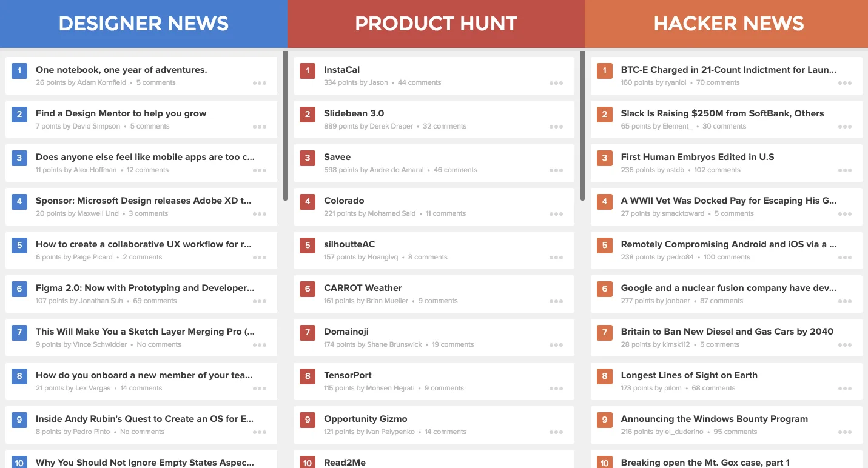The image size is (868, 468).
Task: Open 'Slack Is Raising $250M from SoftBank, Others'
Action: tap(722, 113)
